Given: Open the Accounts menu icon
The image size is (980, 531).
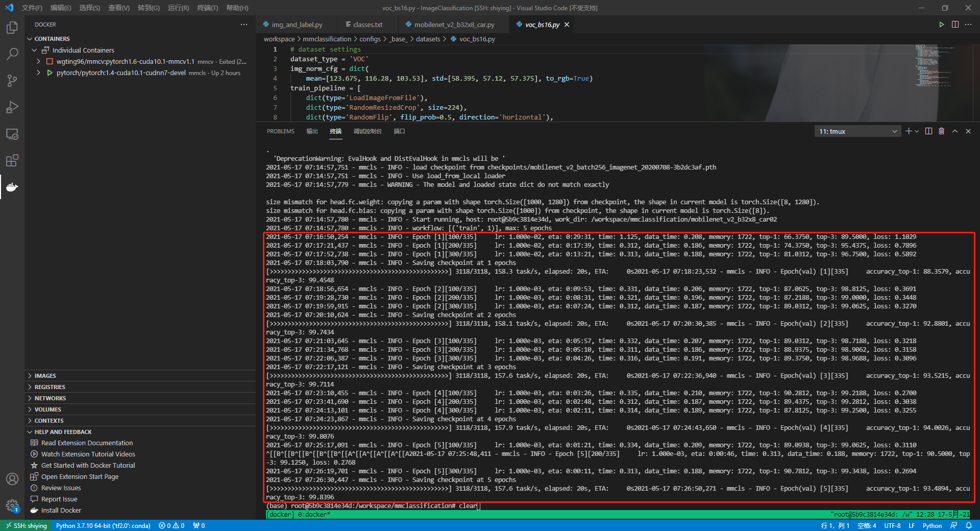Looking at the screenshot, I should [12, 479].
